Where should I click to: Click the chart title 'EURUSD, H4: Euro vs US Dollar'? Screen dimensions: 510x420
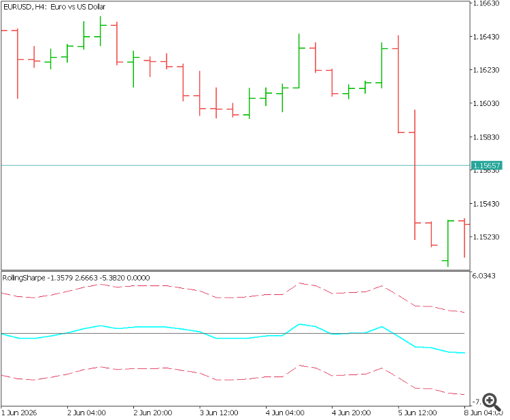[54, 7]
